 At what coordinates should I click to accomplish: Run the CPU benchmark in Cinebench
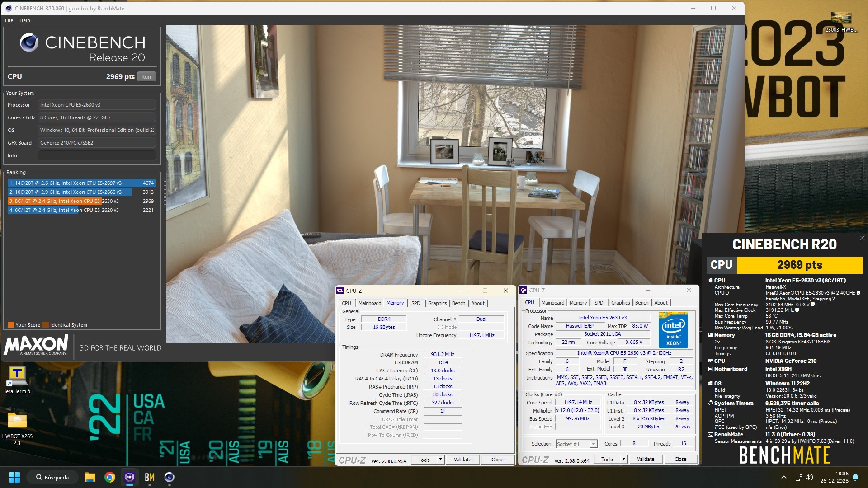146,77
